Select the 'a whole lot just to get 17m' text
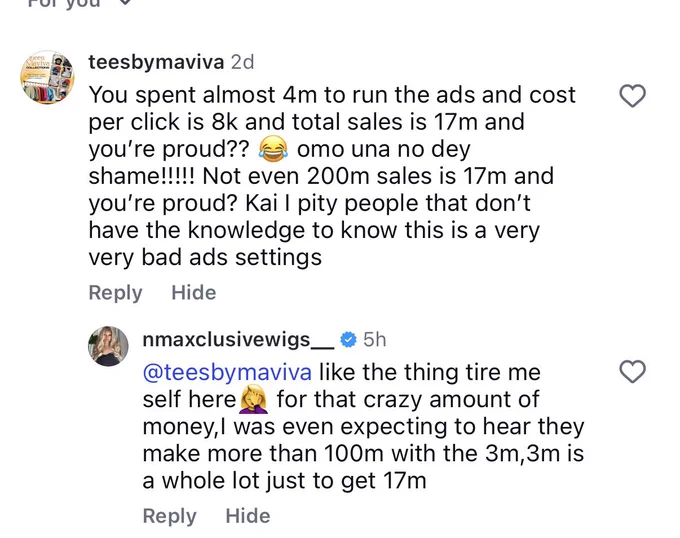Viewport: 680px width, 538px height. coord(284,481)
